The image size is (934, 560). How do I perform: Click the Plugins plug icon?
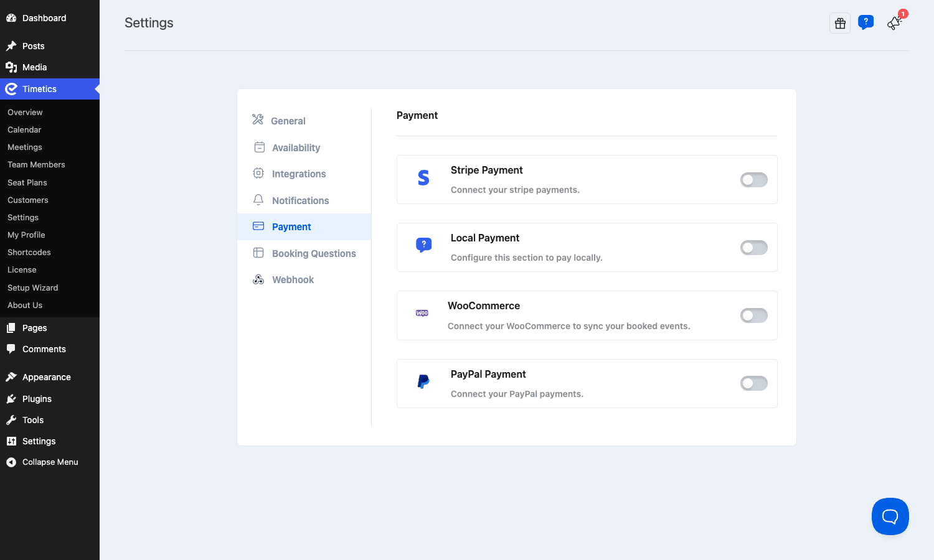coord(11,399)
